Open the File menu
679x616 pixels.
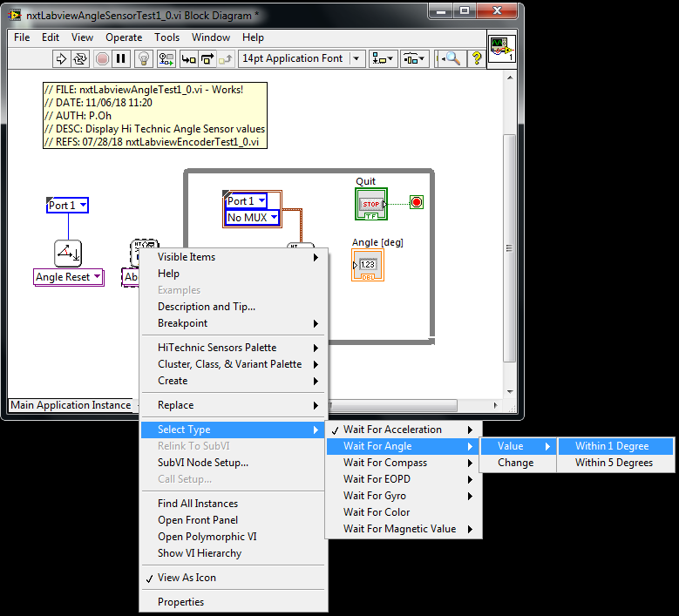point(22,37)
